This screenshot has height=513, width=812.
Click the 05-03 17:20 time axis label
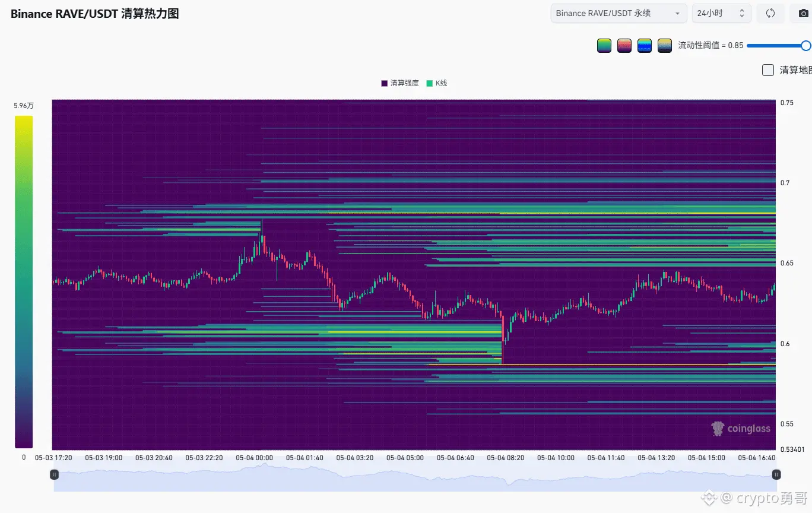tap(54, 458)
